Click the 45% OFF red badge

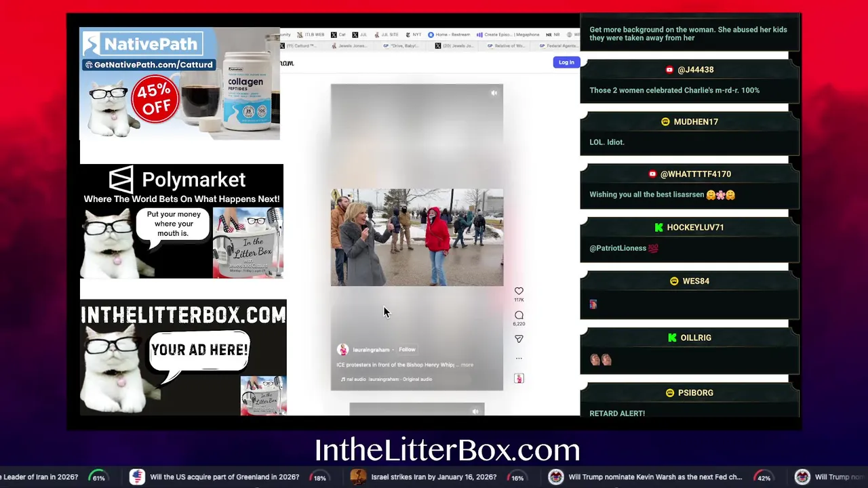(x=156, y=100)
